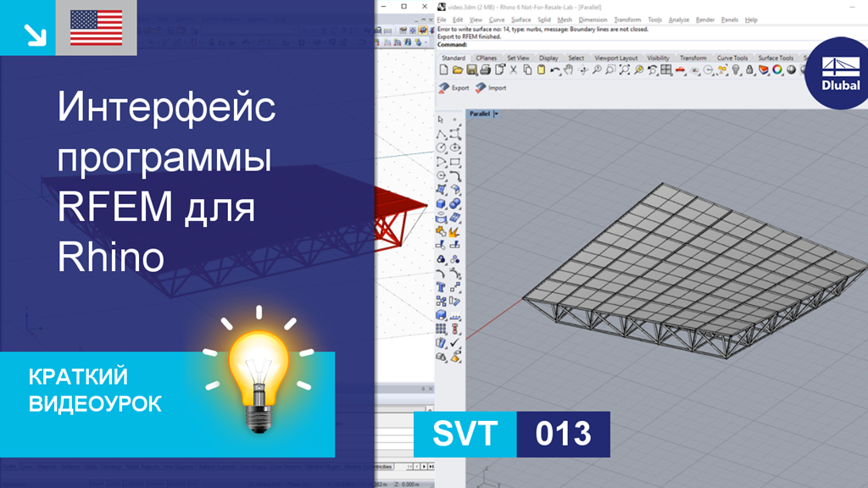Select the Rectangle tool in sidebar
This screenshot has height=488, width=868.
(x=455, y=162)
